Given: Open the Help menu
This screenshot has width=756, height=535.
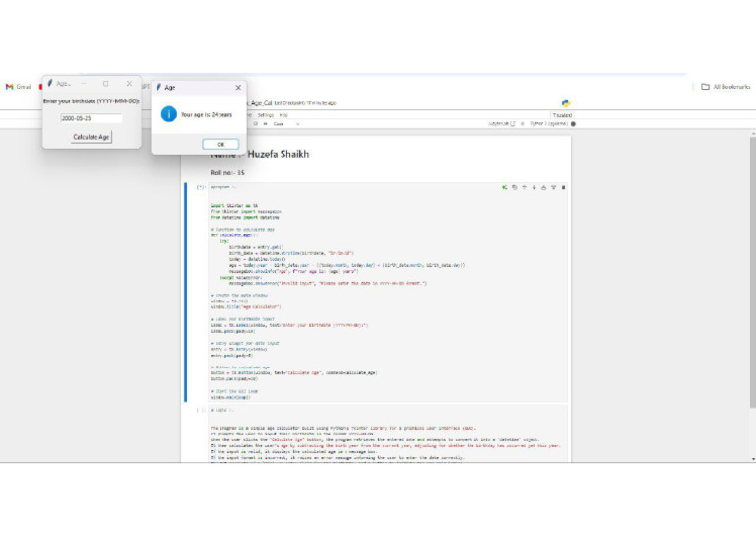Looking at the screenshot, I should pyautogui.click(x=283, y=114).
